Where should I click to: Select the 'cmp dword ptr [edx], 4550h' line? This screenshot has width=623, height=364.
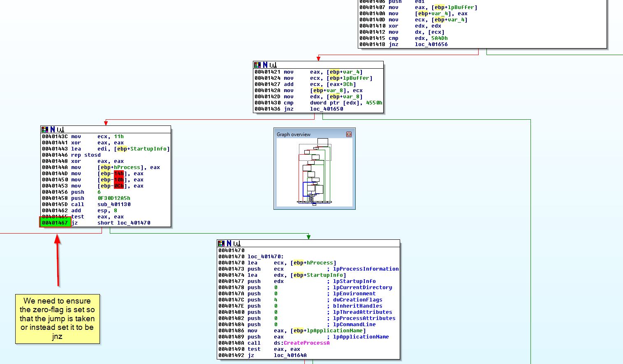pyautogui.click(x=318, y=103)
